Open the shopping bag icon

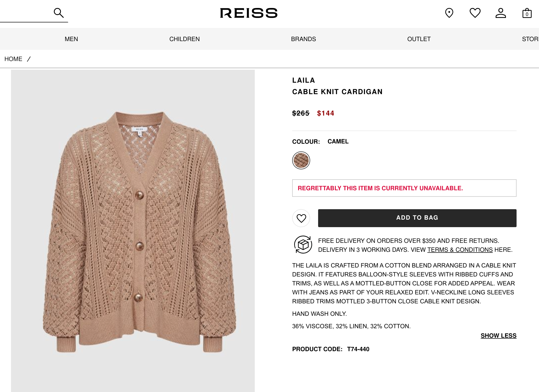pos(527,13)
